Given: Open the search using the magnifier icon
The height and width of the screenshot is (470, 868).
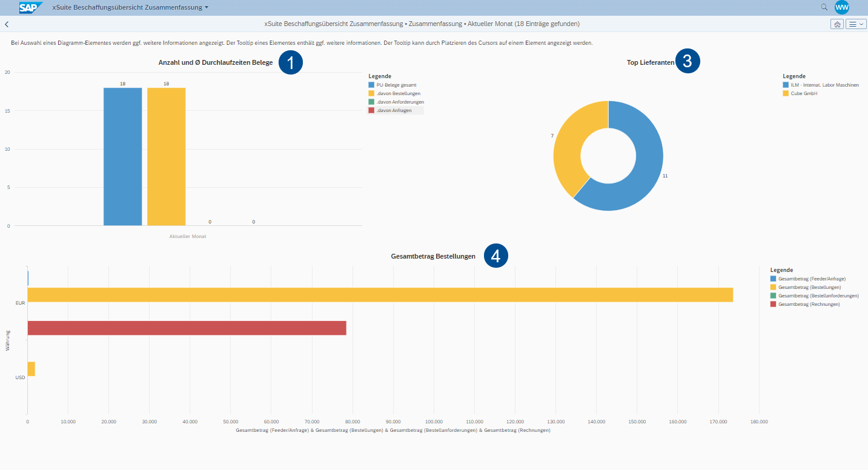Looking at the screenshot, I should [824, 8].
